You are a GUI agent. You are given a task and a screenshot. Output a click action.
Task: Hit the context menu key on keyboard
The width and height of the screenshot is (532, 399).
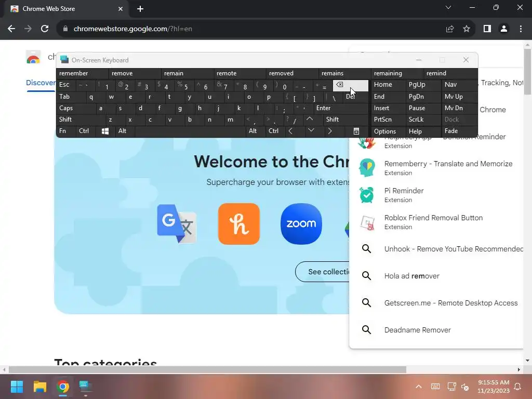[356, 131]
